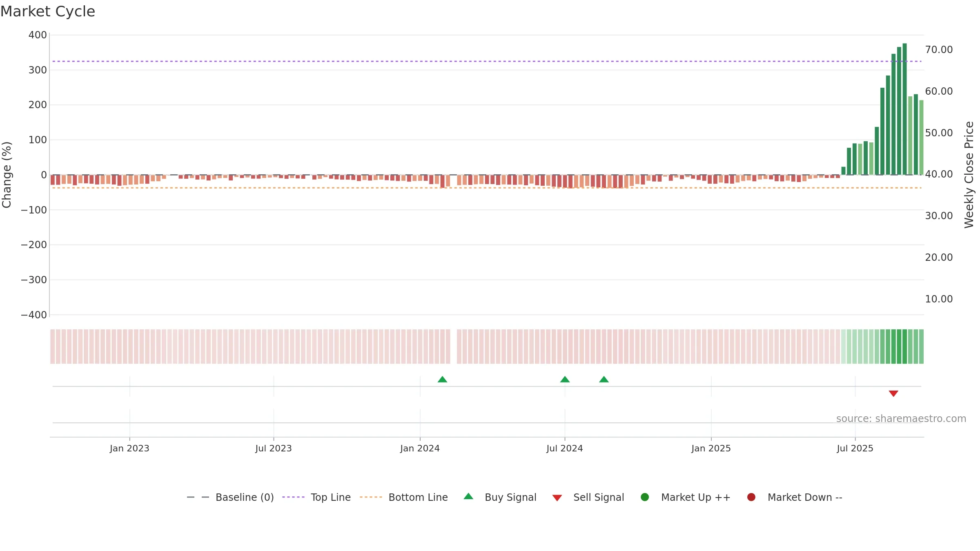
Task: Click the Market Up ++ legend label
Action: pos(696,497)
